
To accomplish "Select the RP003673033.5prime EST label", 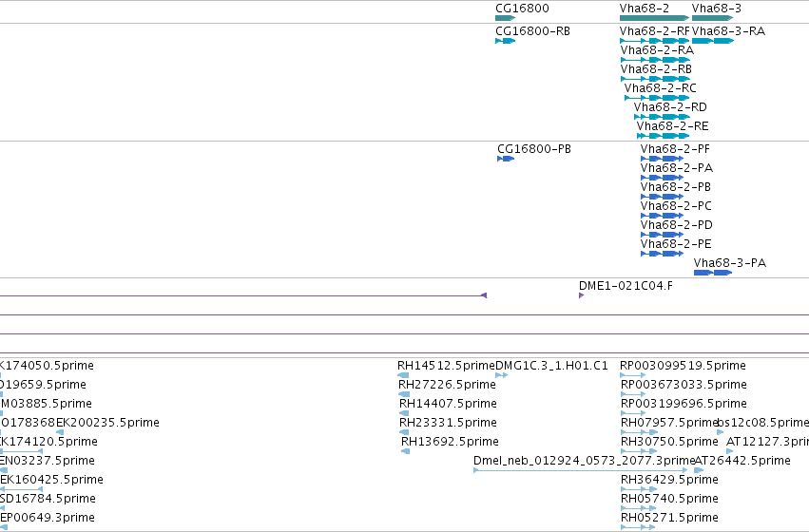I will [x=684, y=385].
